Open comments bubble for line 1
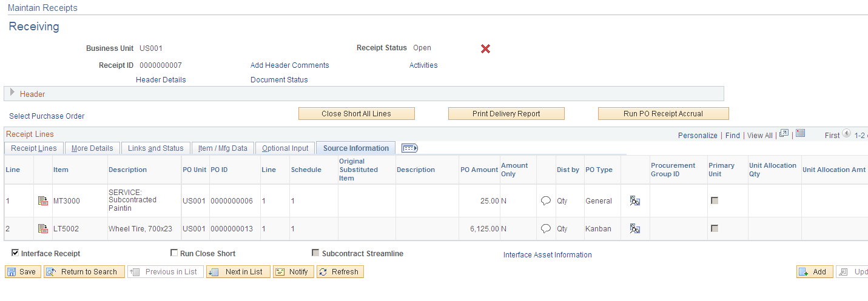This screenshot has height=301, width=868. pyautogui.click(x=546, y=201)
